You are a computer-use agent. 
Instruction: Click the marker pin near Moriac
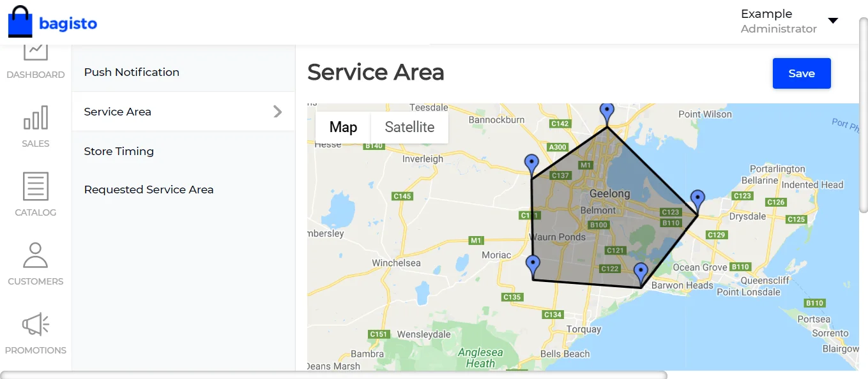tap(533, 265)
